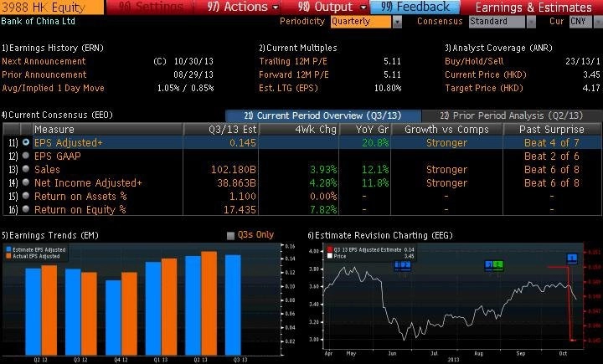Click the Q3/13 Est column header
603x364 pixels.
pos(221,130)
